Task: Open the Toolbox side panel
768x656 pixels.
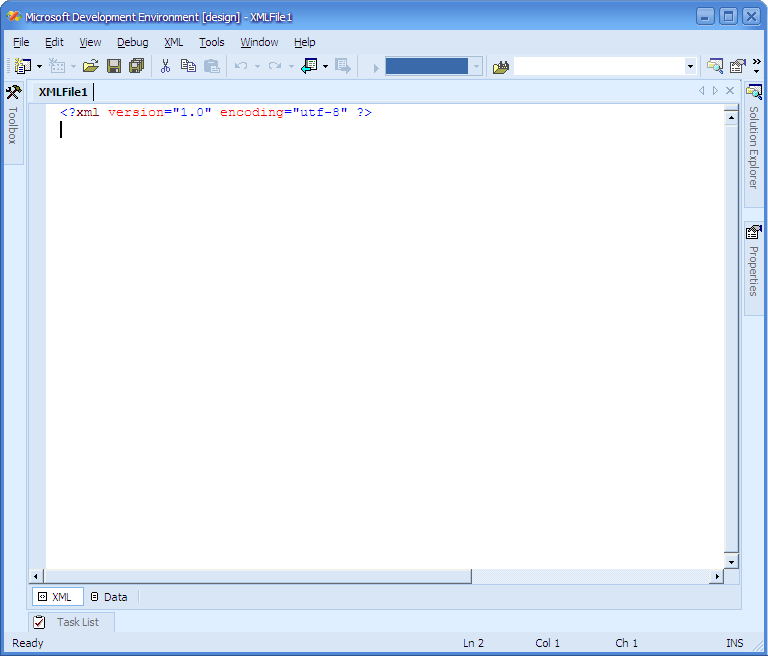Action: pos(13,115)
